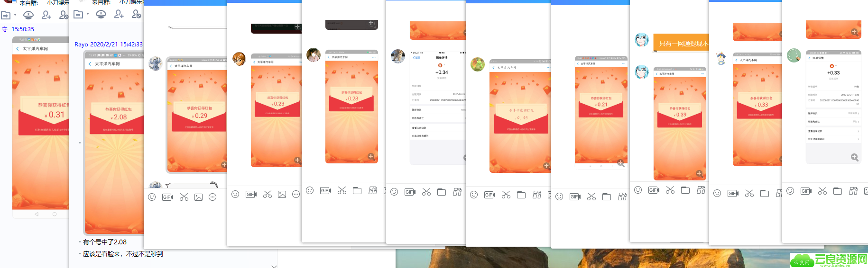The height and width of the screenshot is (268, 868).
Task: Expand forward dropdown arrow above 15:50:35 timestamp
Action: tap(15, 15)
